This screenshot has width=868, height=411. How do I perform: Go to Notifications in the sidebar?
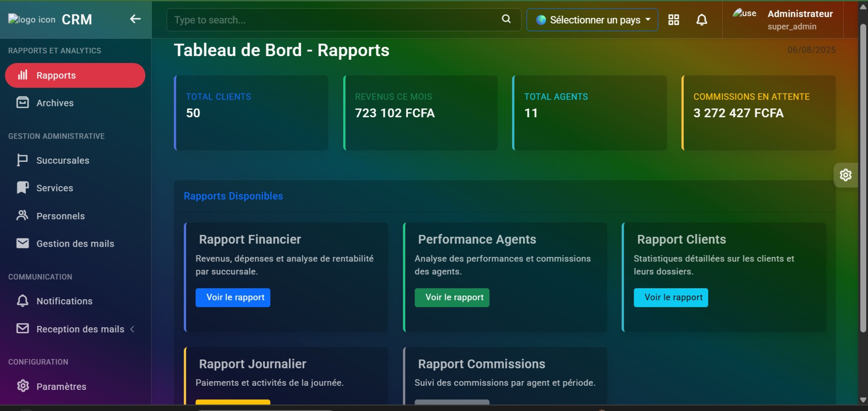pos(64,301)
